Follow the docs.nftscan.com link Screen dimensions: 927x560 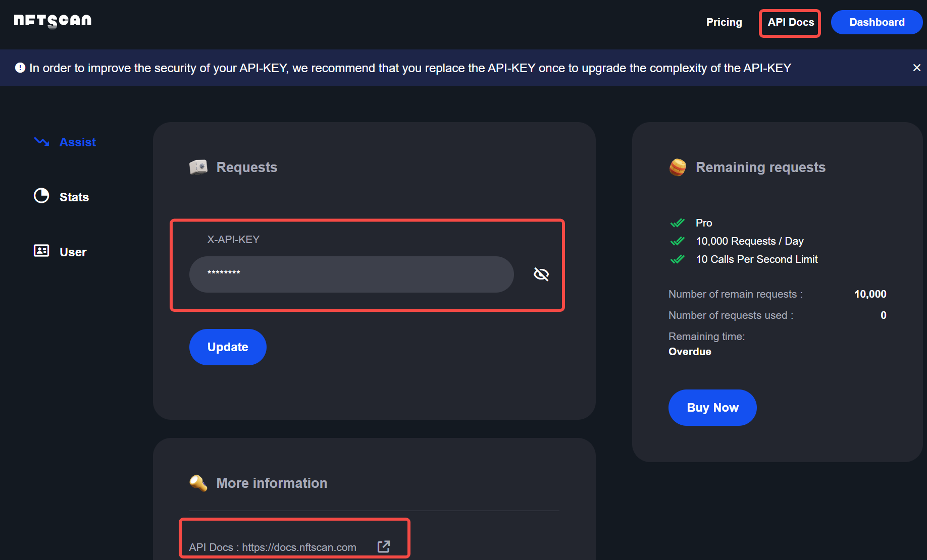point(299,547)
